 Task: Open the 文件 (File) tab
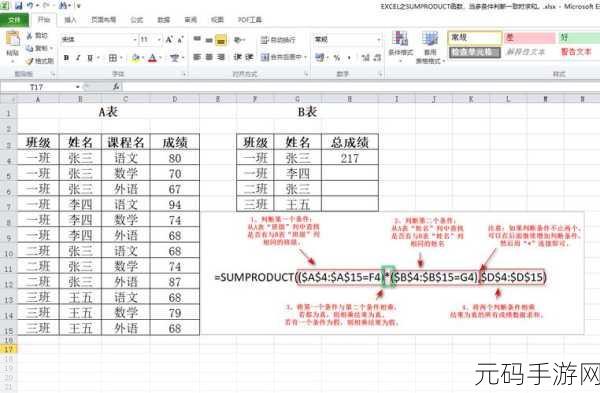click(x=14, y=20)
